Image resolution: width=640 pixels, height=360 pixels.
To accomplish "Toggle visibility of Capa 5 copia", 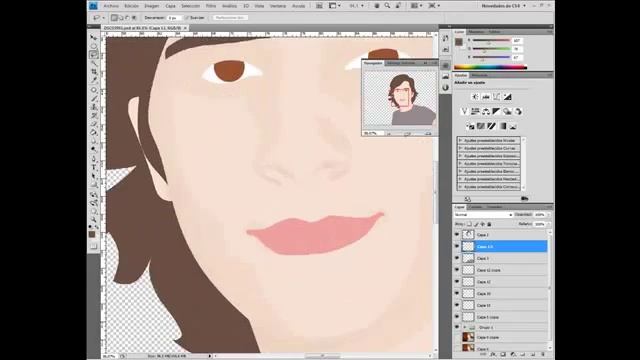I will (457, 317).
